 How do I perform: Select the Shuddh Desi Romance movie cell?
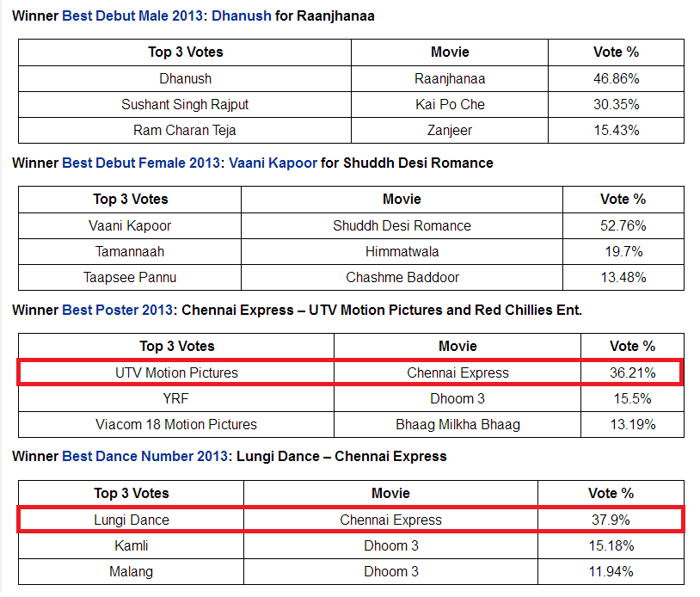pos(402,225)
